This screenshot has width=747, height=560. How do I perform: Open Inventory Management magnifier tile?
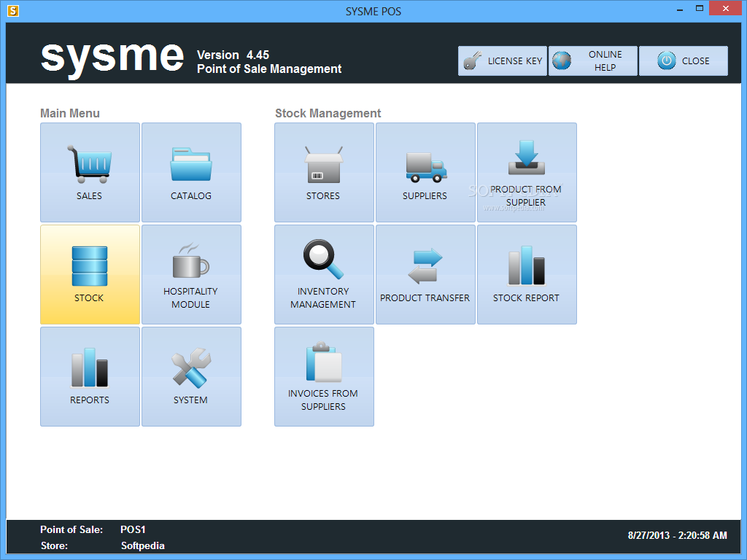324,274
